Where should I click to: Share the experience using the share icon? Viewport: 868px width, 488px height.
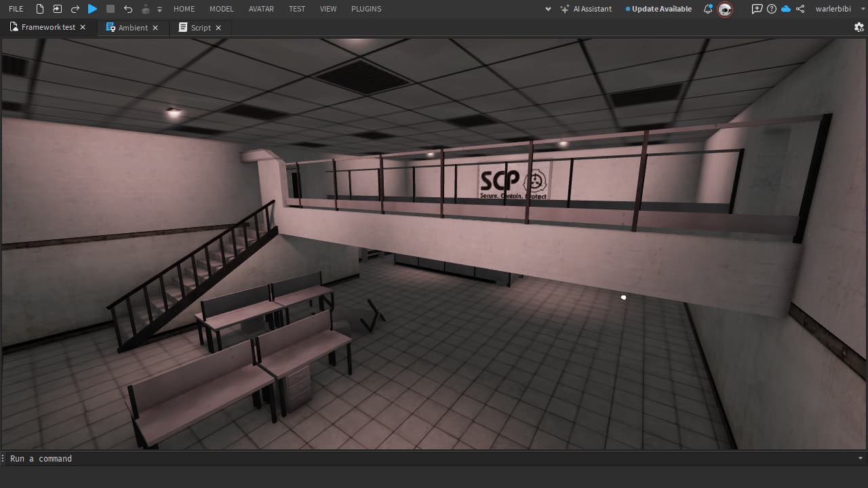tap(800, 9)
